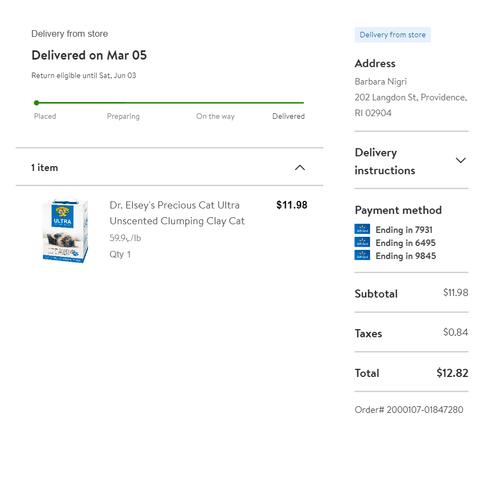The width and height of the screenshot is (500, 486).
Task: Click the Ending in 9845 payment text
Action: [406, 256]
